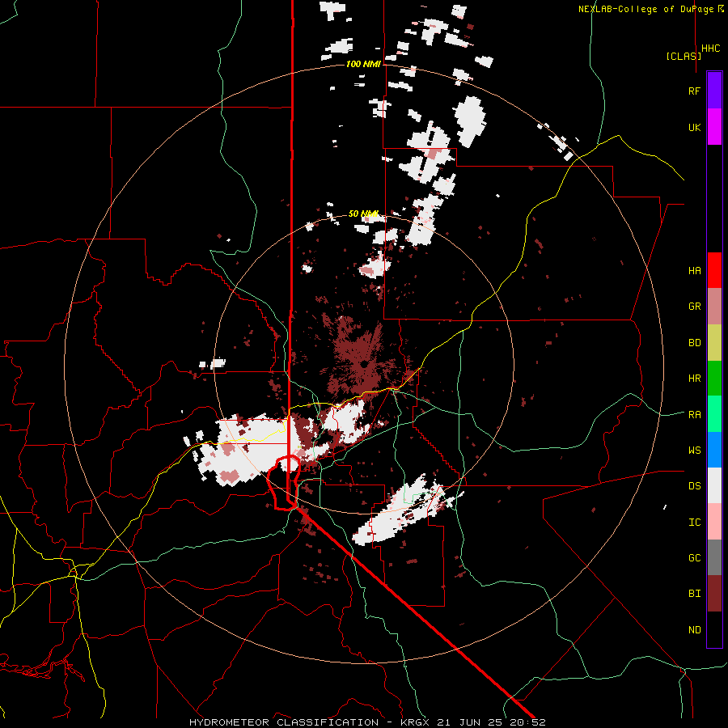Click the HR green legend swatch
This screenshot has width=728, height=728.
click(714, 379)
